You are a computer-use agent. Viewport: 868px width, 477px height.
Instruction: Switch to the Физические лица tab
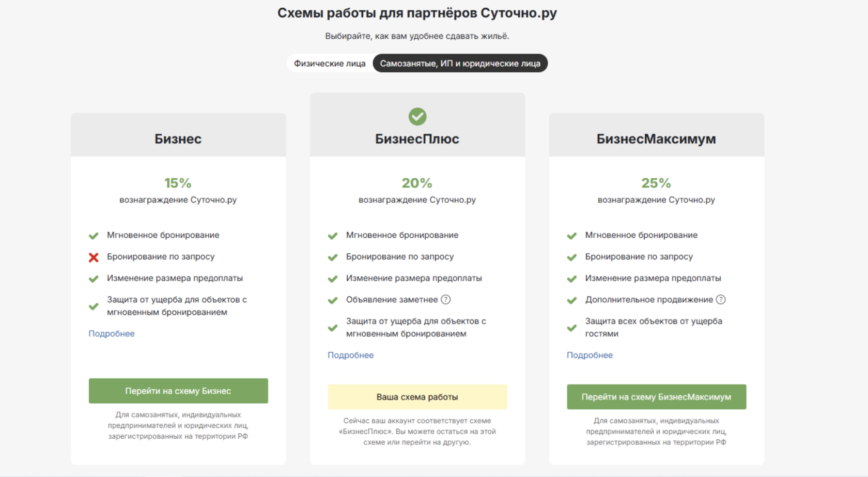pos(330,64)
